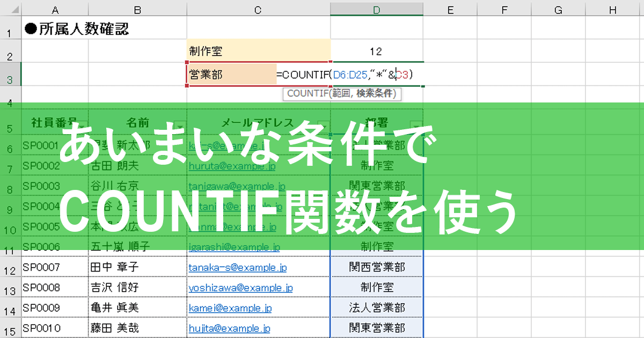
Task: Open the メールアドレス column filter dropdown
Action: 323,127
